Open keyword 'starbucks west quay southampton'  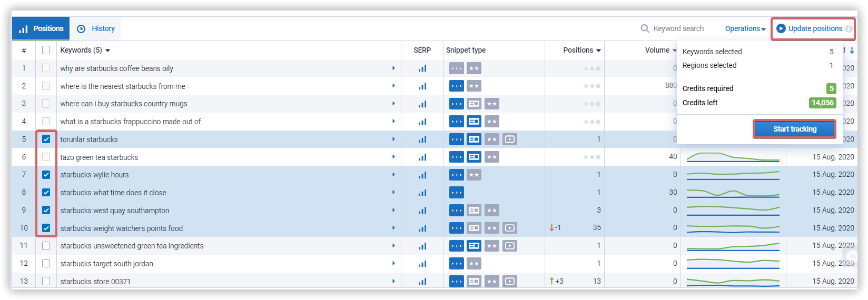pos(115,211)
